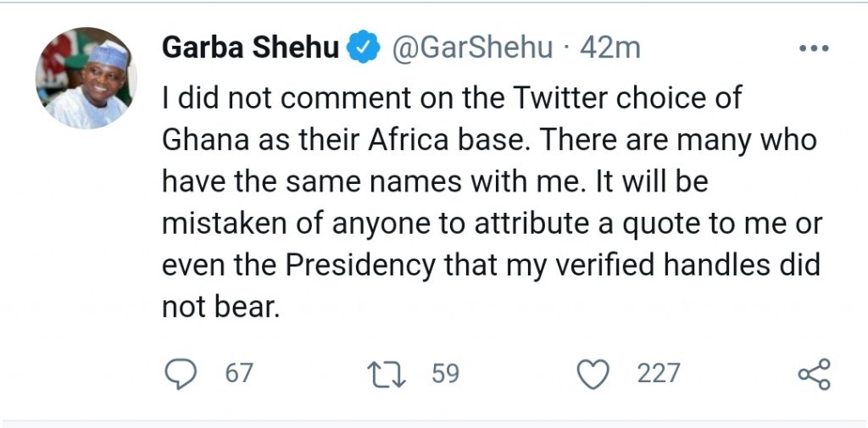Viewport: 868px width, 428px height.
Task: Click the tweet's first line of text
Action: (x=451, y=98)
